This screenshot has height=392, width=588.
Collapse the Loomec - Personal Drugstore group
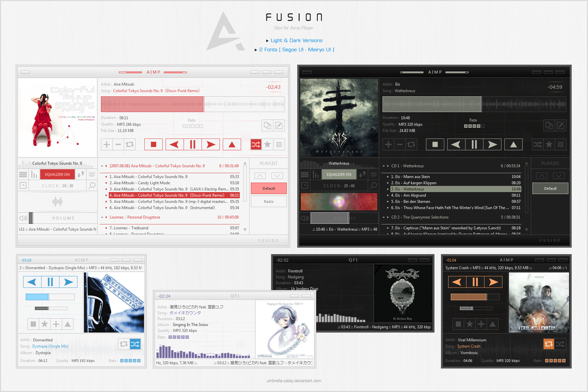[x=102, y=217]
